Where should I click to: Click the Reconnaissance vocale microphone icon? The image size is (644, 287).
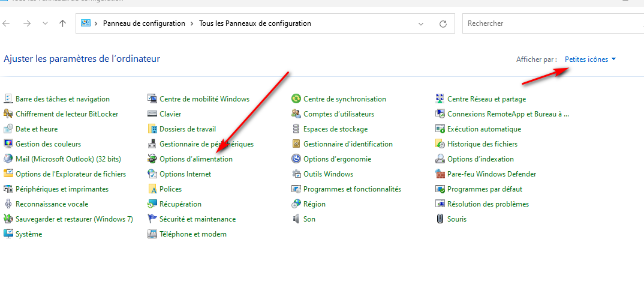tap(8, 204)
